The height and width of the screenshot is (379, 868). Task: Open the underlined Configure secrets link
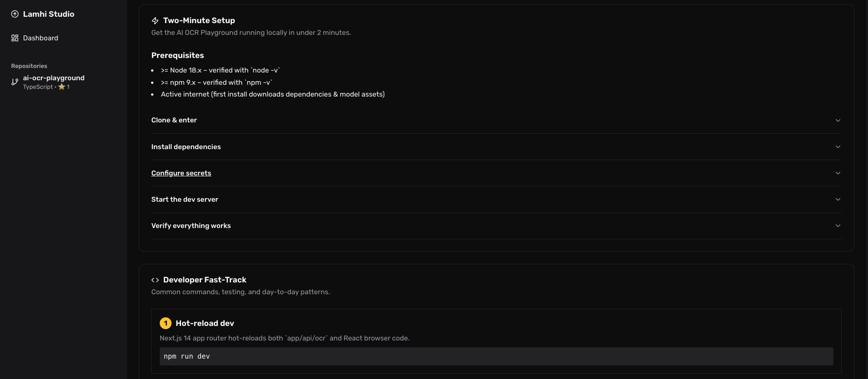click(x=181, y=173)
